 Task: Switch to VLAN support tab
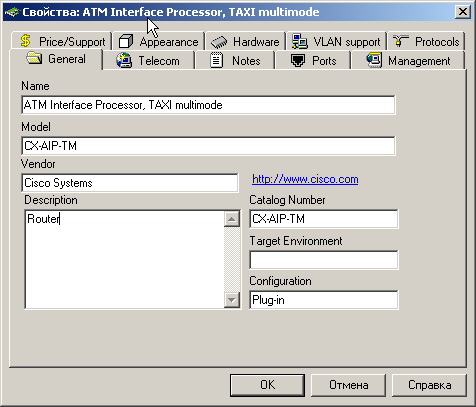point(336,42)
